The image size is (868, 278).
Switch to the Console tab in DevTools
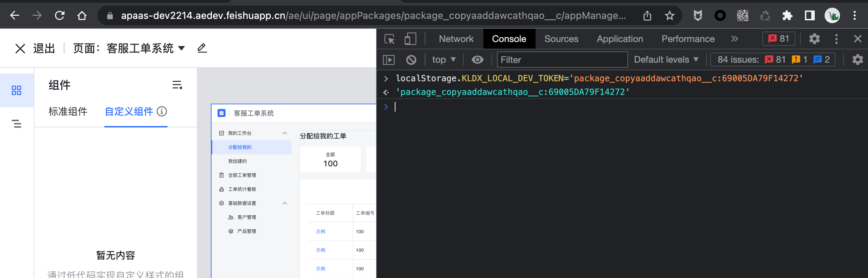click(509, 39)
